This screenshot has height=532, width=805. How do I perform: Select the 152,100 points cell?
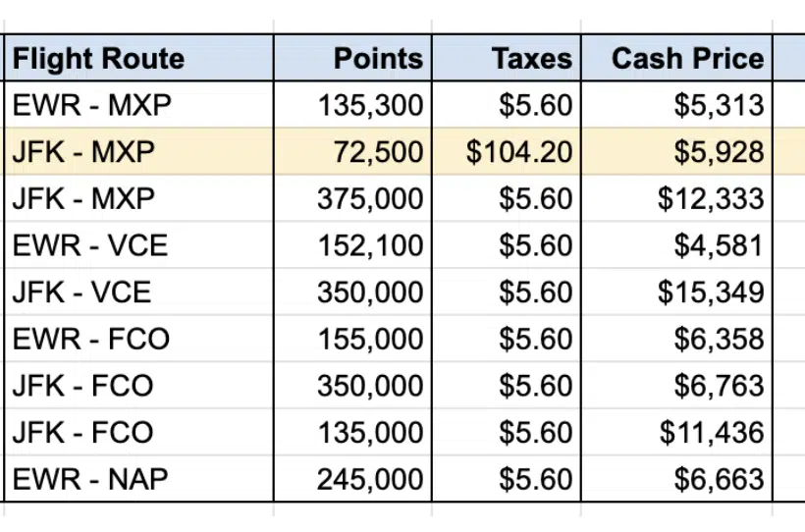pyautogui.click(x=370, y=245)
